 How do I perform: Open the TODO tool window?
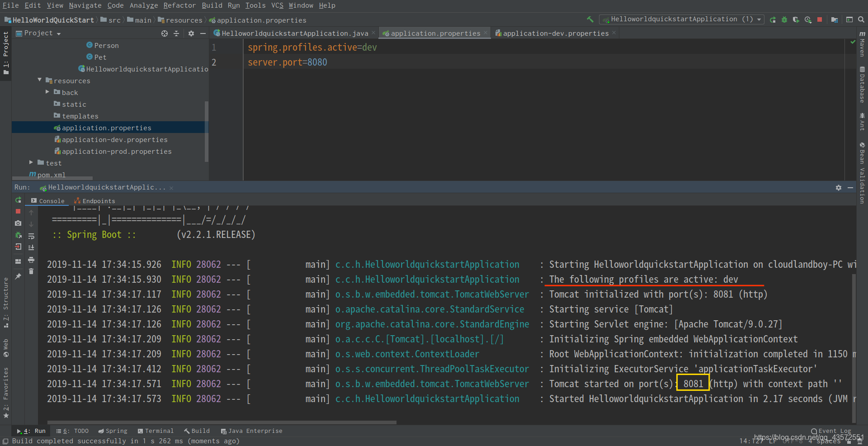[72, 431]
